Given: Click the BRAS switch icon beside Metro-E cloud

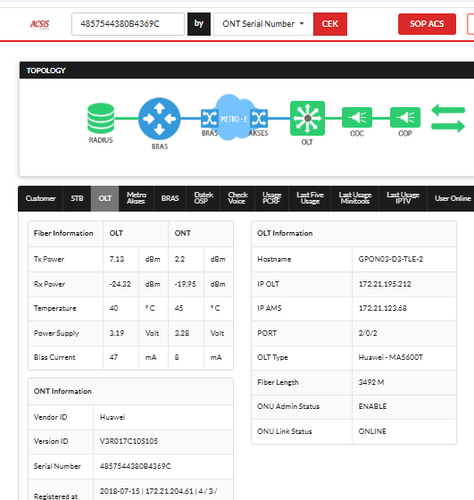Looking at the screenshot, I should coord(210,118).
